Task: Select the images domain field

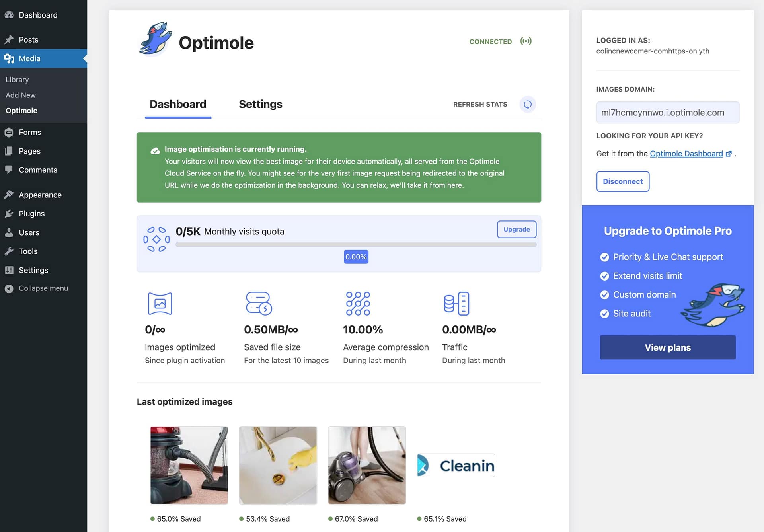Action: click(668, 112)
